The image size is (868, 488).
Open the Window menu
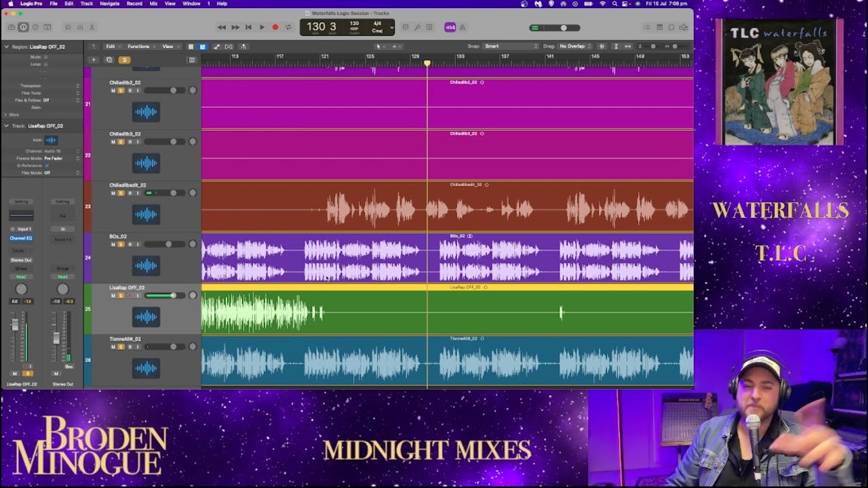[x=191, y=3]
